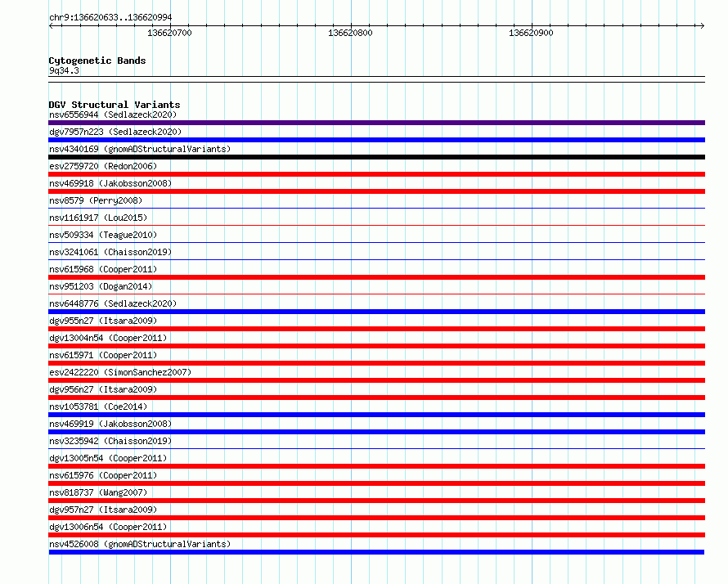728x584 pixels.
Task: Click dgv956n27 (Itsara2009) entry
Action: [x=103, y=389]
